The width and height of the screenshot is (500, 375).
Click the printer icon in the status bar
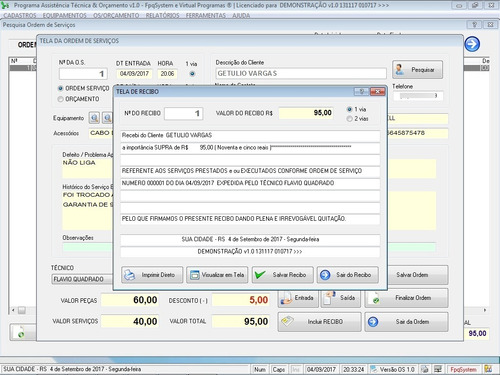coord(425,369)
